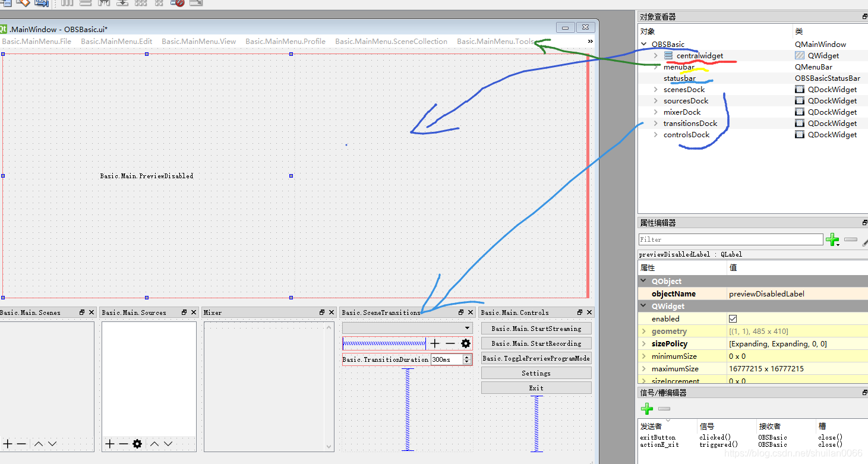Click the Mixer scrollbar down arrow
The image size is (868, 464).
329,446
